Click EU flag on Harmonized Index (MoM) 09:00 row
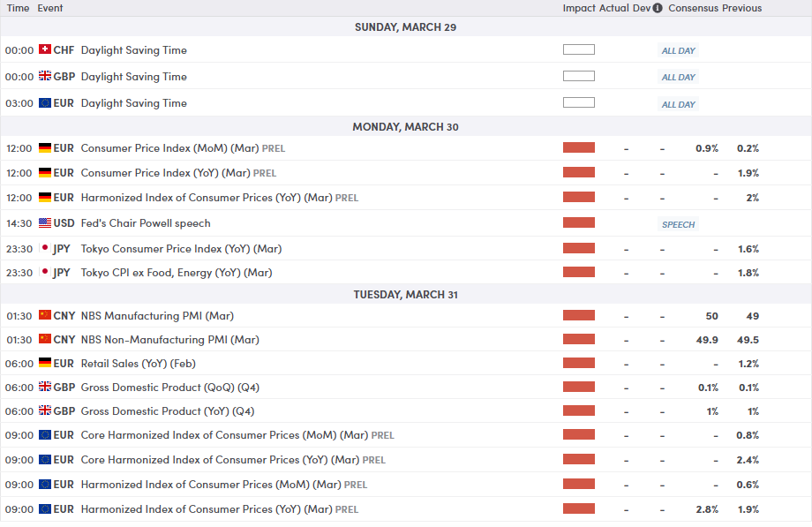Viewport: 812px width, 527px height. [45, 484]
